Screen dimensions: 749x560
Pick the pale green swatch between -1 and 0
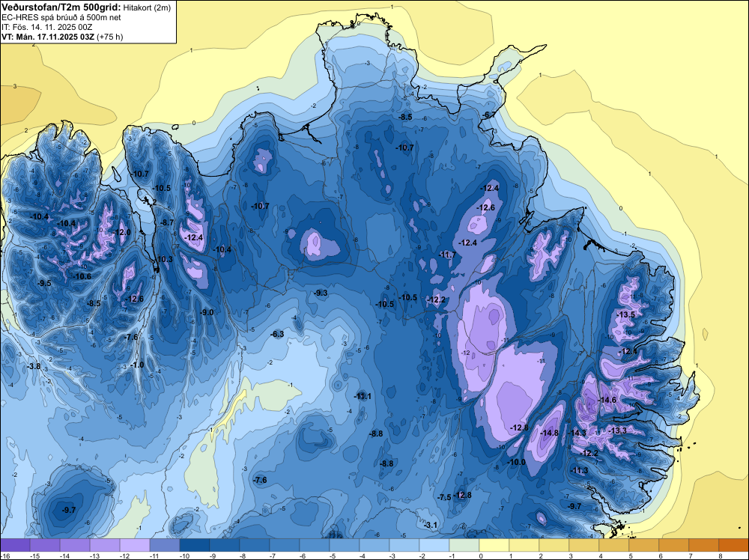(x=464, y=545)
